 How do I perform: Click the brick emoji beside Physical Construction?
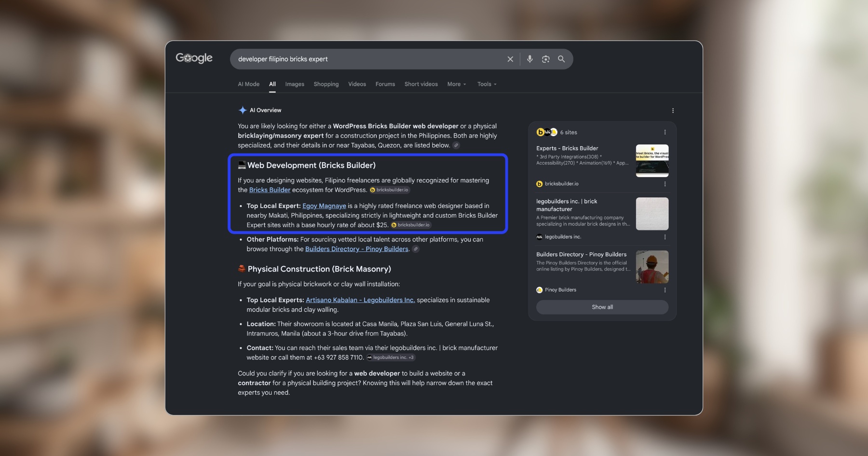[x=242, y=269]
